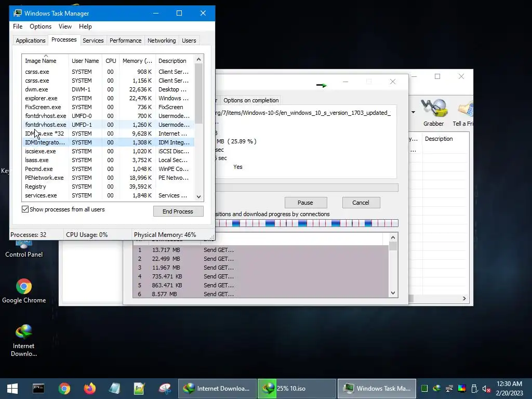Viewport: 532px width, 399px height.
Task: Switch to the Internet Download Manager taskbar window
Action: point(217,389)
